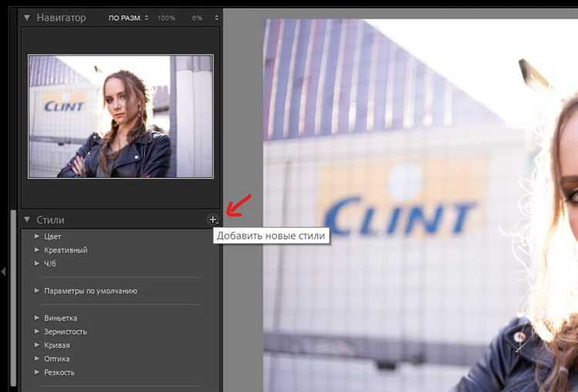The image size is (578, 392).
Task: Click the left panel vertical scrollbar
Action: [x=13, y=298]
